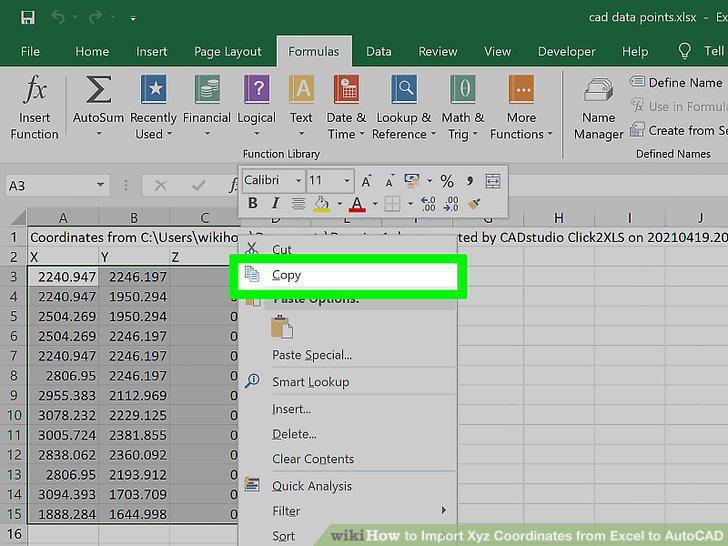728x546 pixels.
Task: Toggle Italic in the mini toolbar
Action: [275, 203]
